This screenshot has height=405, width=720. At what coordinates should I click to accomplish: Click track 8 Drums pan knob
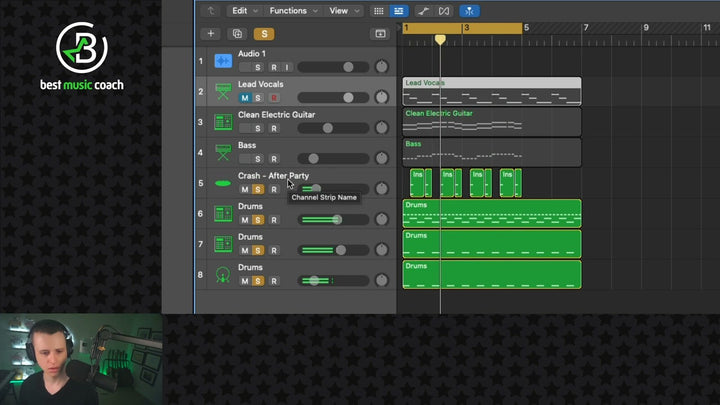coord(382,280)
